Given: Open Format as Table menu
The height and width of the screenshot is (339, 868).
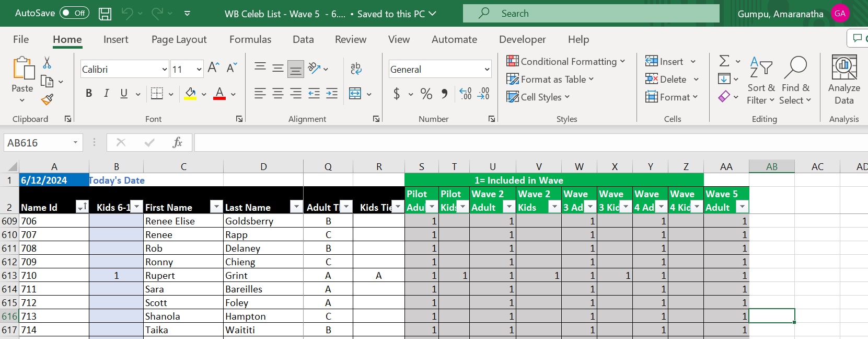Looking at the screenshot, I should coord(550,79).
